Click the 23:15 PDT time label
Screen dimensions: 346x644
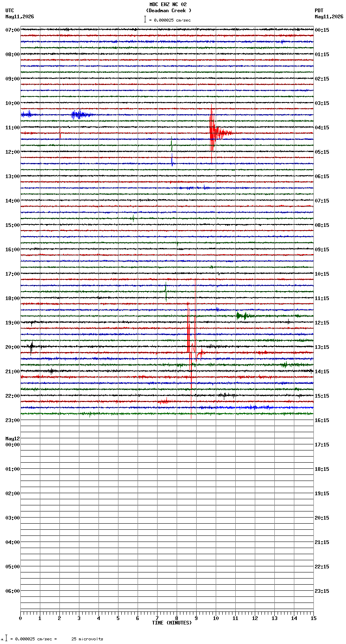tap(322, 591)
